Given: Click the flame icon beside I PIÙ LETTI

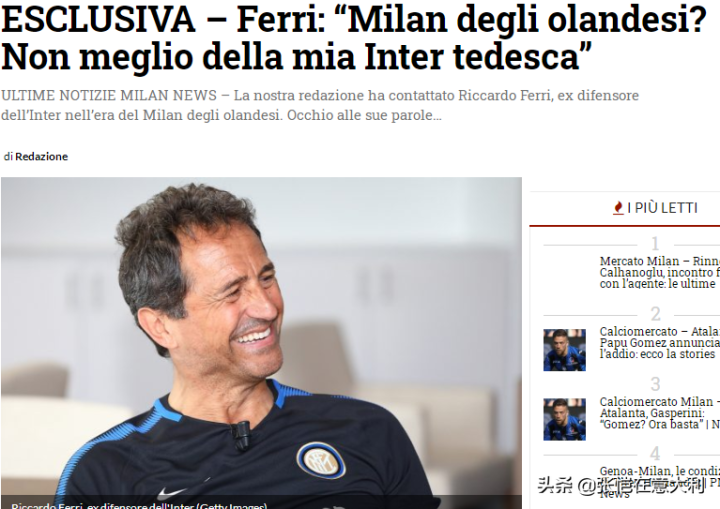Looking at the screenshot, I should (x=618, y=208).
